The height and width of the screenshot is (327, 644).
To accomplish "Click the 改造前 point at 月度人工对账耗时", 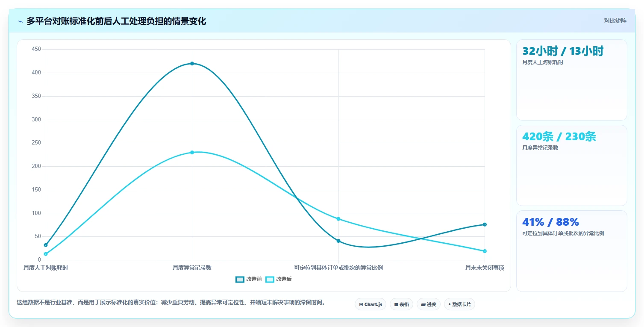I will click(46, 245).
